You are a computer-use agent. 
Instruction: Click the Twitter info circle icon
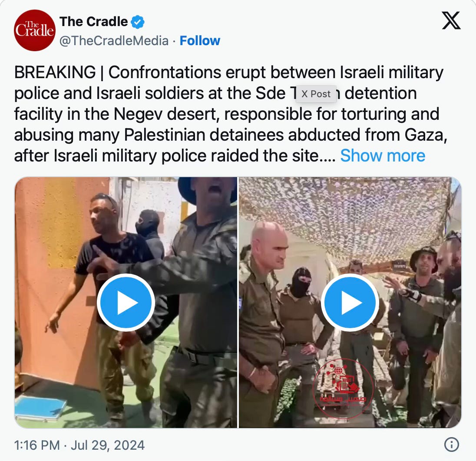click(x=451, y=445)
